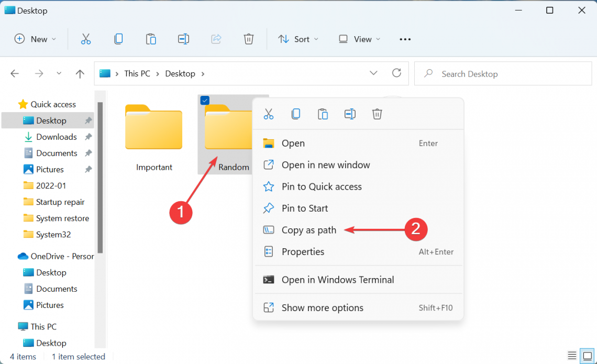Expand the address bar history chevron
This screenshot has height=364, width=597.
pyautogui.click(x=373, y=73)
